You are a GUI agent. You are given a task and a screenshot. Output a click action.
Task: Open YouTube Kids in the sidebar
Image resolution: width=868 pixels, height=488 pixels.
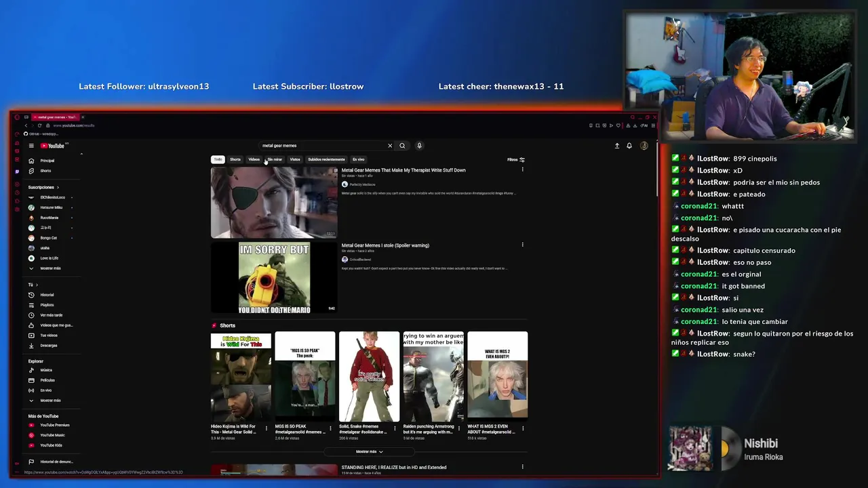coord(51,445)
